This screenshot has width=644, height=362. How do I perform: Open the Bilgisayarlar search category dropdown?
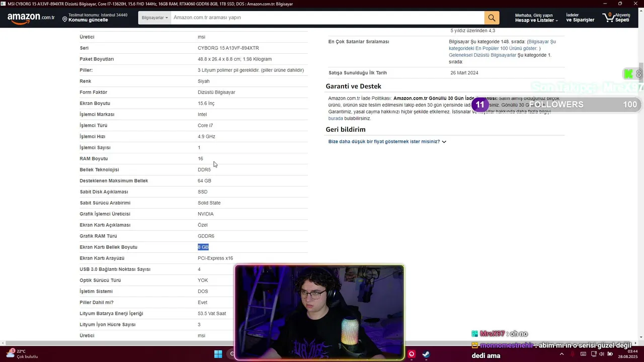click(154, 18)
